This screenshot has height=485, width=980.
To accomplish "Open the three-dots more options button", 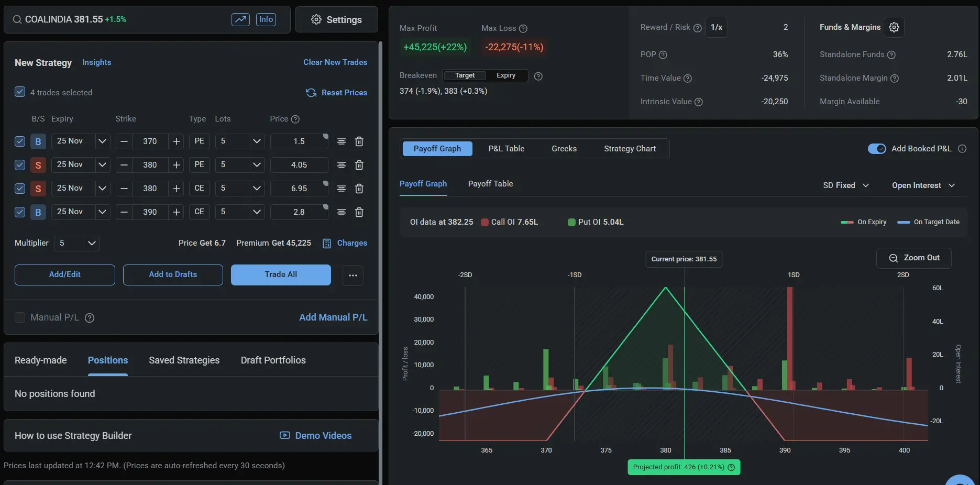I will tap(353, 275).
